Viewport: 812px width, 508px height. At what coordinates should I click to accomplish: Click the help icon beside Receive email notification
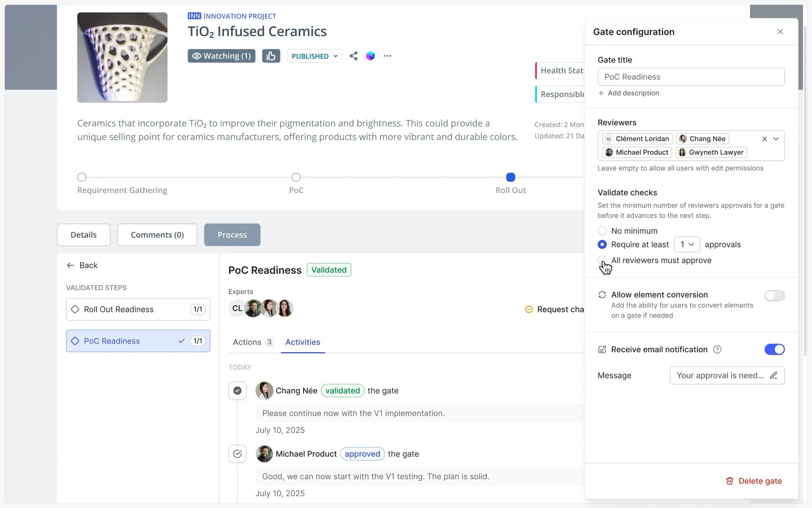(x=718, y=349)
